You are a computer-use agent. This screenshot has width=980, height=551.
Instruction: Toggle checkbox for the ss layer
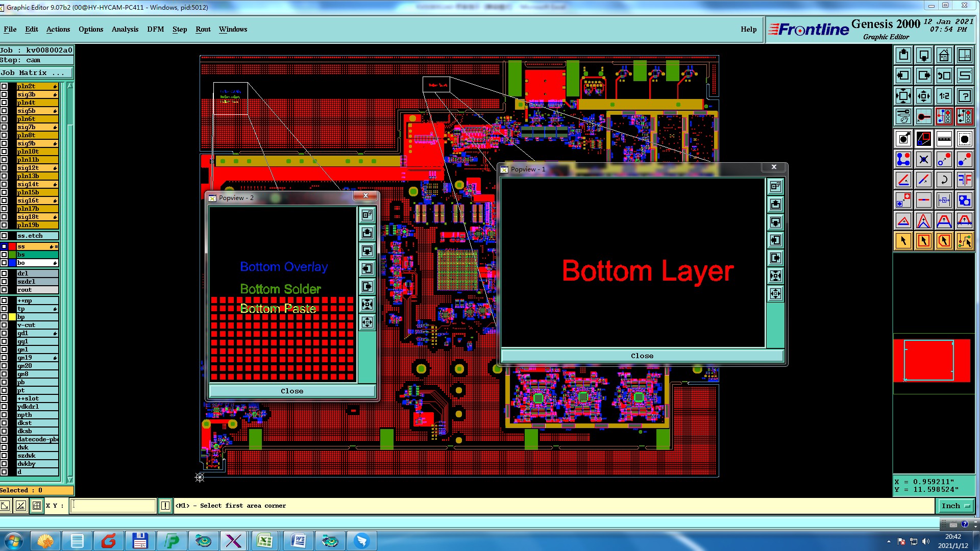click(x=4, y=246)
